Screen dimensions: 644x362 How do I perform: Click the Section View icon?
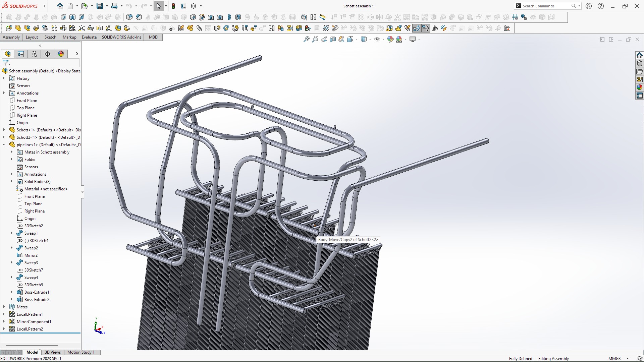pos(333,40)
